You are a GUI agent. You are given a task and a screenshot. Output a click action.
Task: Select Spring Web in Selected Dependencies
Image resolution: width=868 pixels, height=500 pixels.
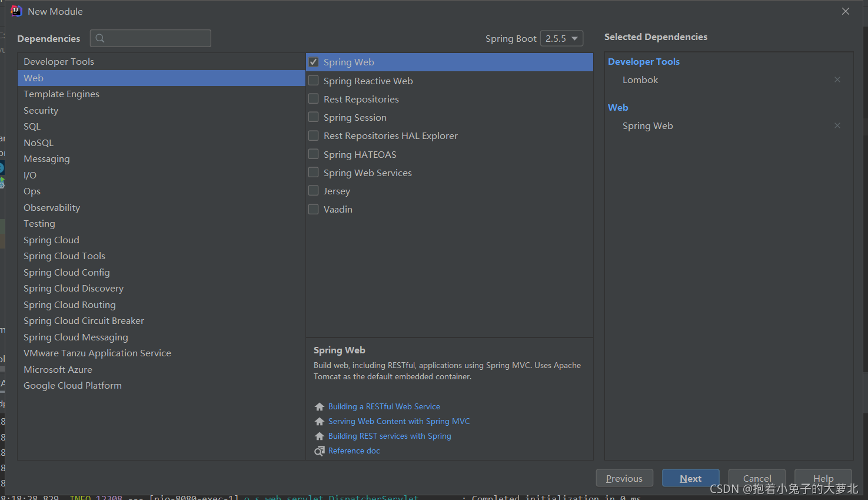648,125
